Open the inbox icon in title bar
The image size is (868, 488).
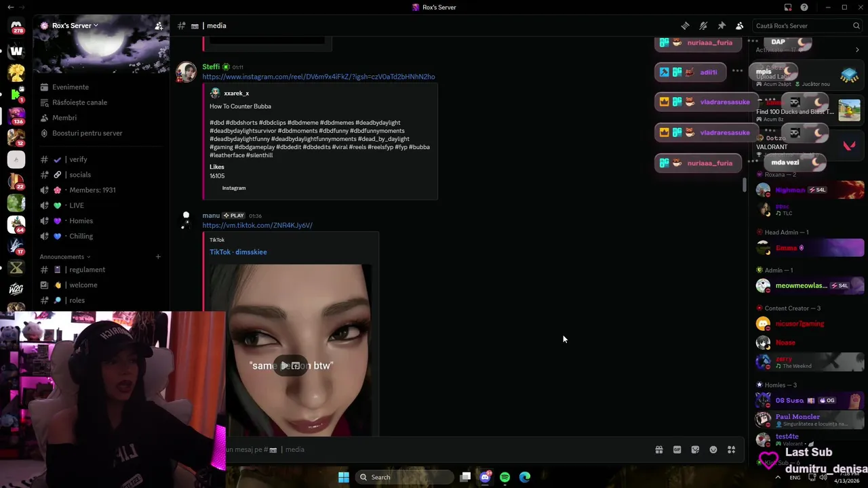[x=788, y=7]
